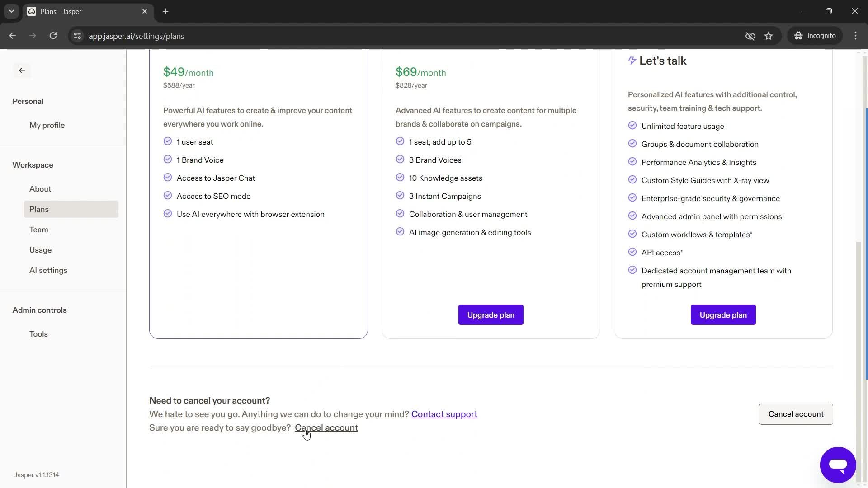Click the Brand Voice feature checkmark icon

[168, 159]
